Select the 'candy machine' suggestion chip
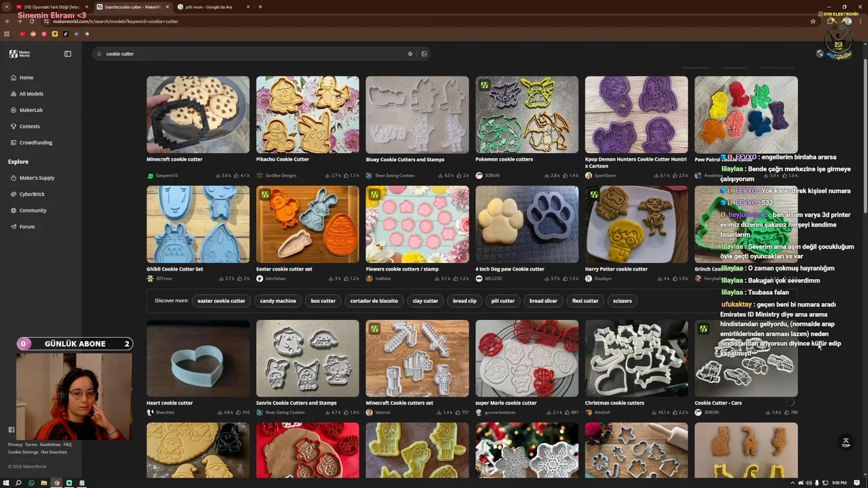The height and width of the screenshot is (488, 868). 278,301
